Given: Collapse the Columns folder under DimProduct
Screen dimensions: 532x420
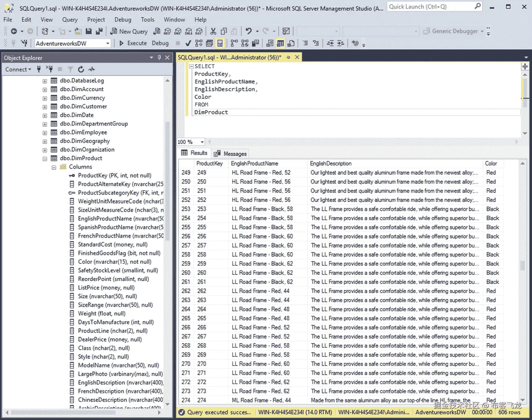Looking at the screenshot, I should pyautogui.click(x=54, y=167).
